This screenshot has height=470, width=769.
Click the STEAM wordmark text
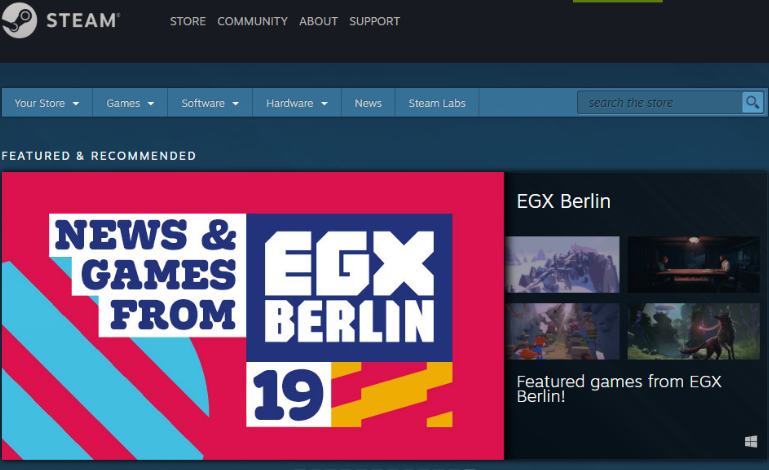pyautogui.click(x=83, y=21)
